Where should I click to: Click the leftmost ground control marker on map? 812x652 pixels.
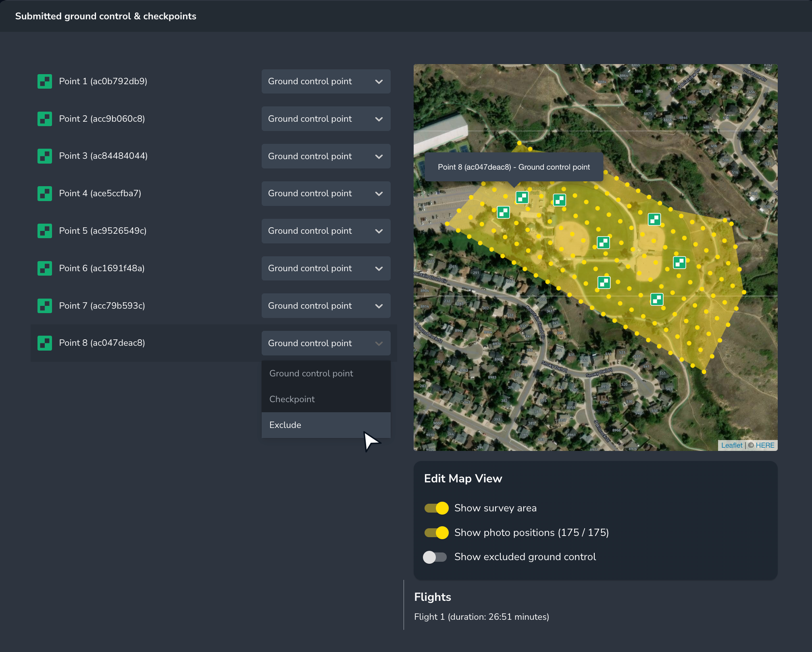coord(503,212)
